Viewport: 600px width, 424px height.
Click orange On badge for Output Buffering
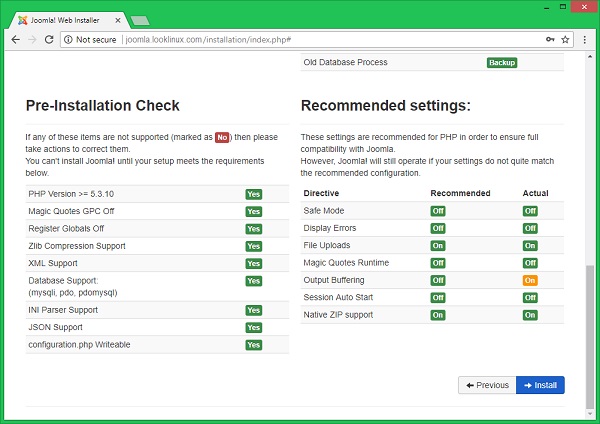click(530, 280)
